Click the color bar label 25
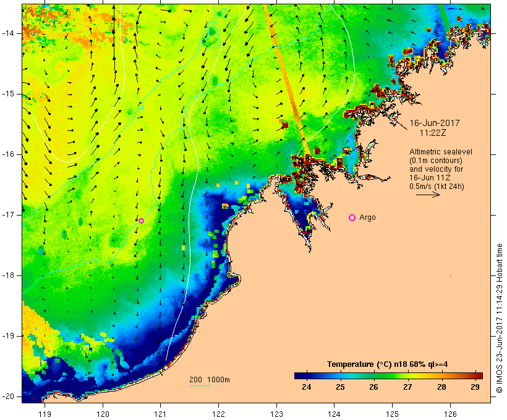Image resolution: width=507 pixels, height=420 pixels. pos(340,387)
